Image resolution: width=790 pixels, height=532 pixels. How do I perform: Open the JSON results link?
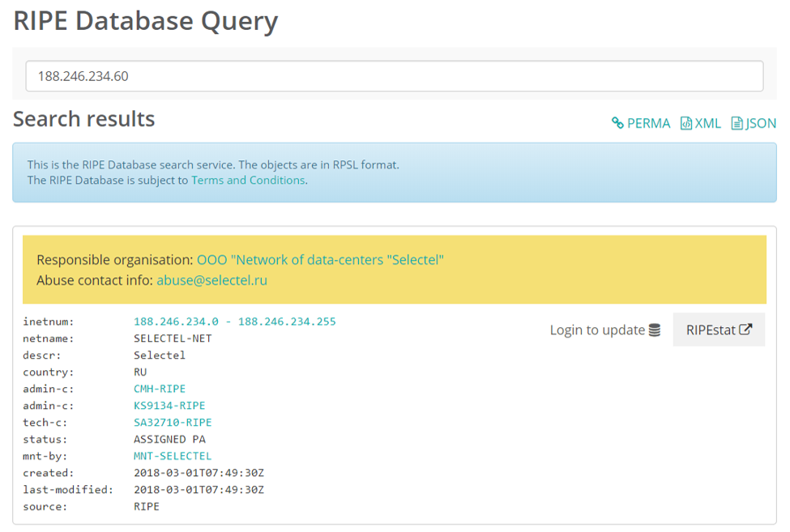[x=754, y=123]
